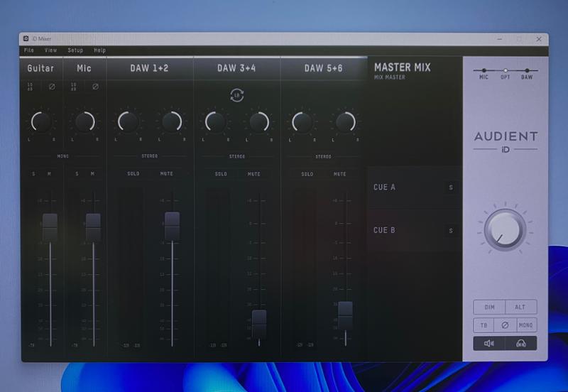Click the Guitar channel fader handle
This screenshot has height=392, width=568.
click(x=50, y=227)
